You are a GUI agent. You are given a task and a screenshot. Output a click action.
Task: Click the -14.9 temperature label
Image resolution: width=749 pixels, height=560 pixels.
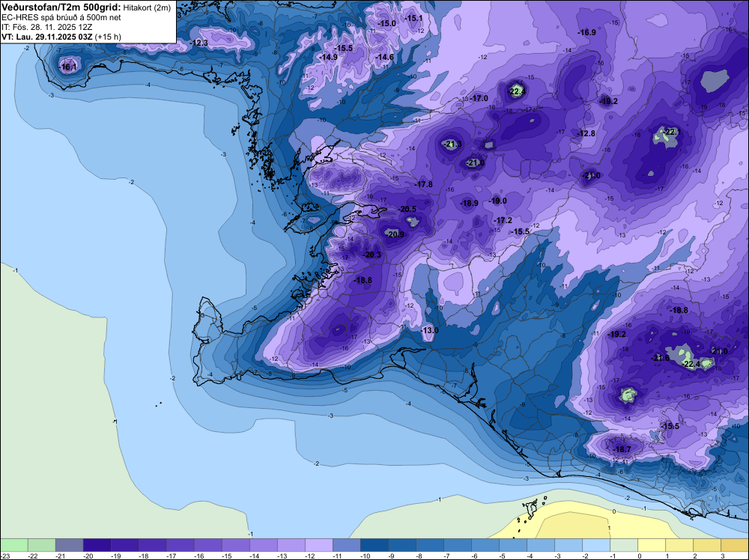pyautogui.click(x=329, y=57)
